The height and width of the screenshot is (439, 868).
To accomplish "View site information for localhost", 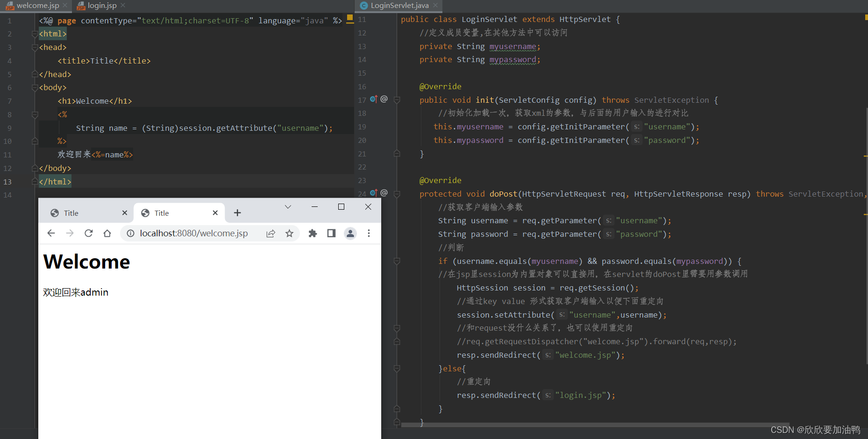I will click(x=131, y=233).
